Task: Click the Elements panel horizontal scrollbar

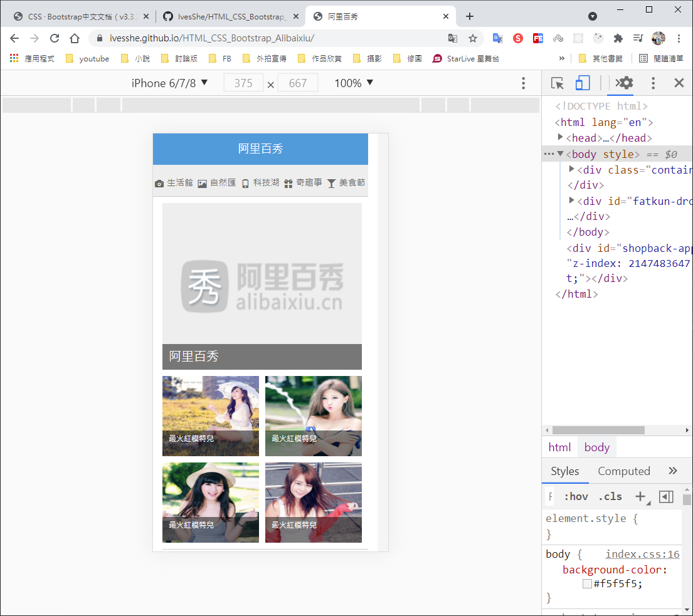Action: 598,430
